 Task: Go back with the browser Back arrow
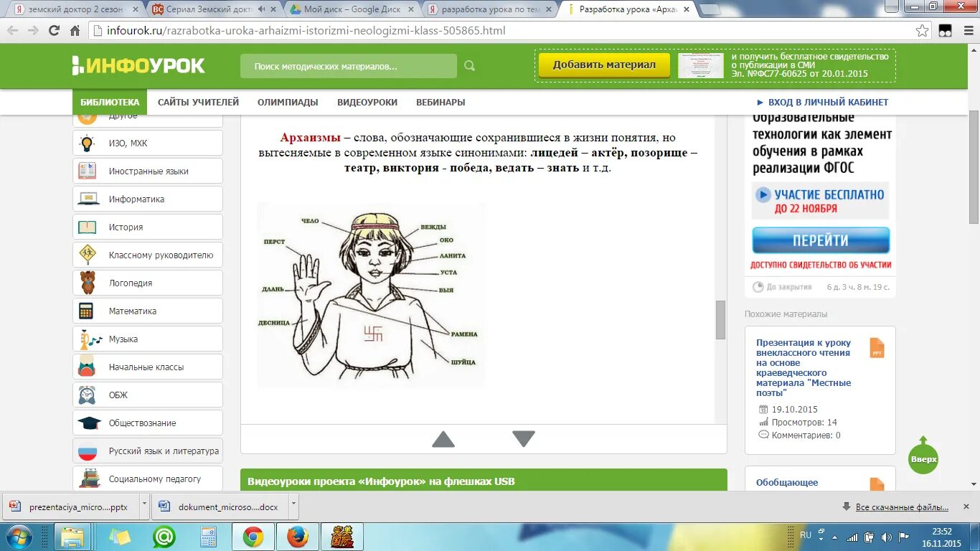pos(14,31)
